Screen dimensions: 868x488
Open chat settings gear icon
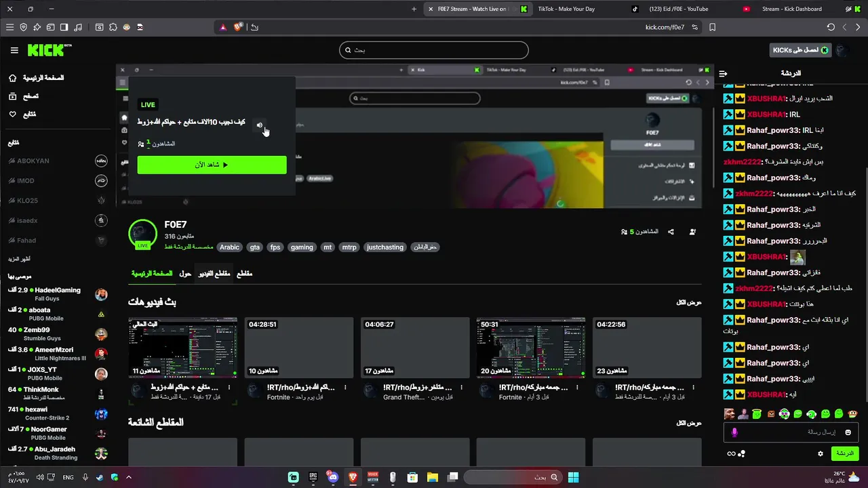point(821,453)
